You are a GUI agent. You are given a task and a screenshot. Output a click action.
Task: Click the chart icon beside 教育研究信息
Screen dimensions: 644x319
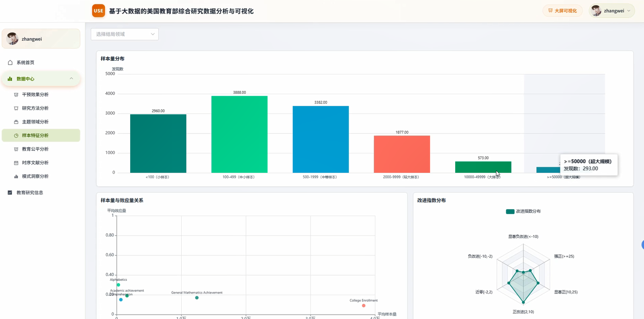[10, 193]
